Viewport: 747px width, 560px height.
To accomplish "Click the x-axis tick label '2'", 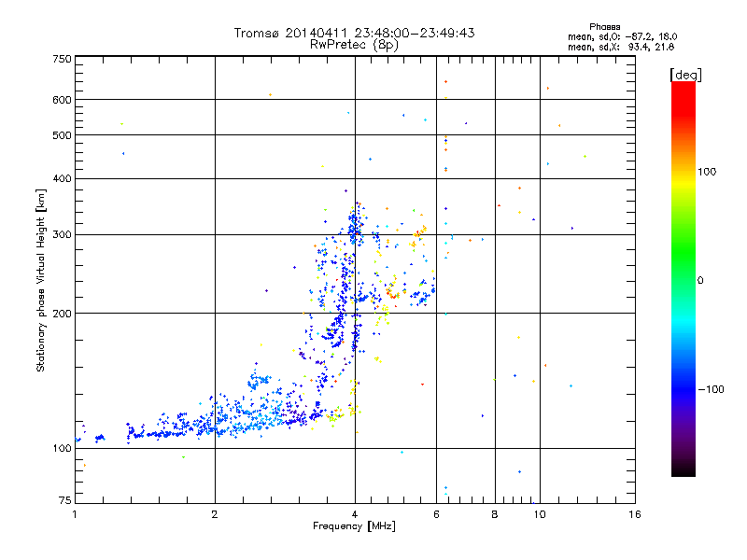I will pos(215,514).
